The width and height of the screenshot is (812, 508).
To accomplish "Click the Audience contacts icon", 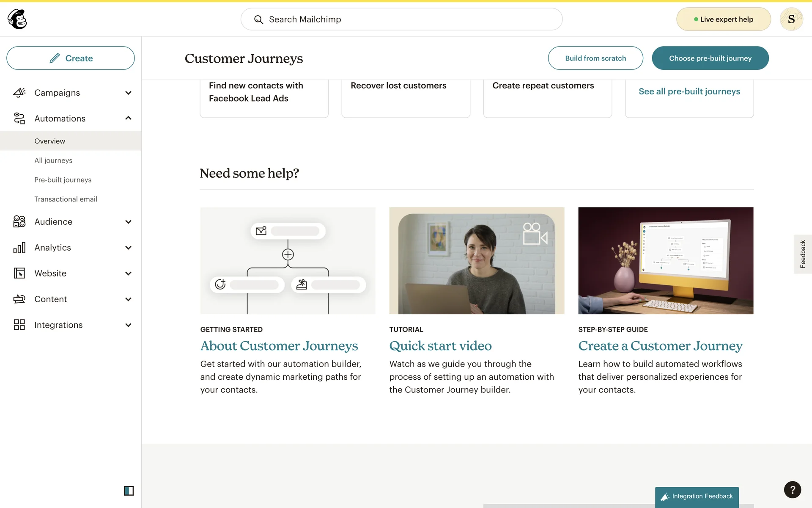I will pyautogui.click(x=19, y=221).
